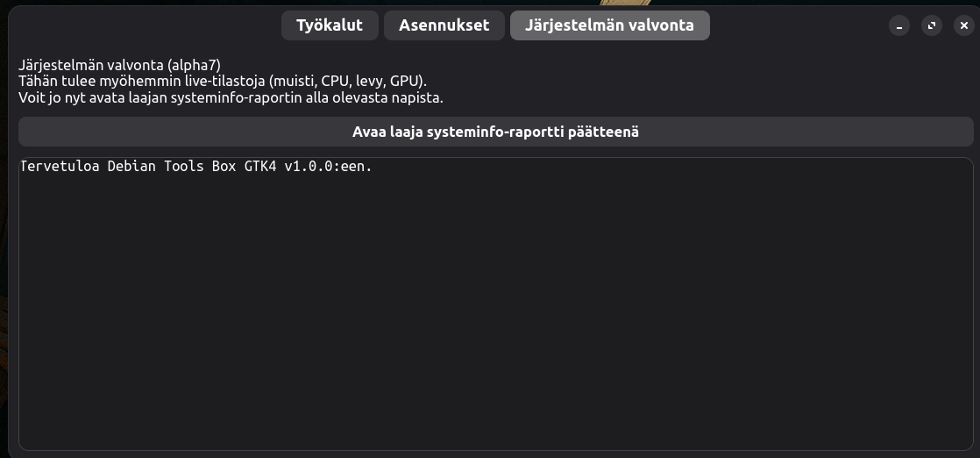Screen dimensions: 980x458
Task: Close the Debian Tools Box window
Action: click(x=963, y=25)
